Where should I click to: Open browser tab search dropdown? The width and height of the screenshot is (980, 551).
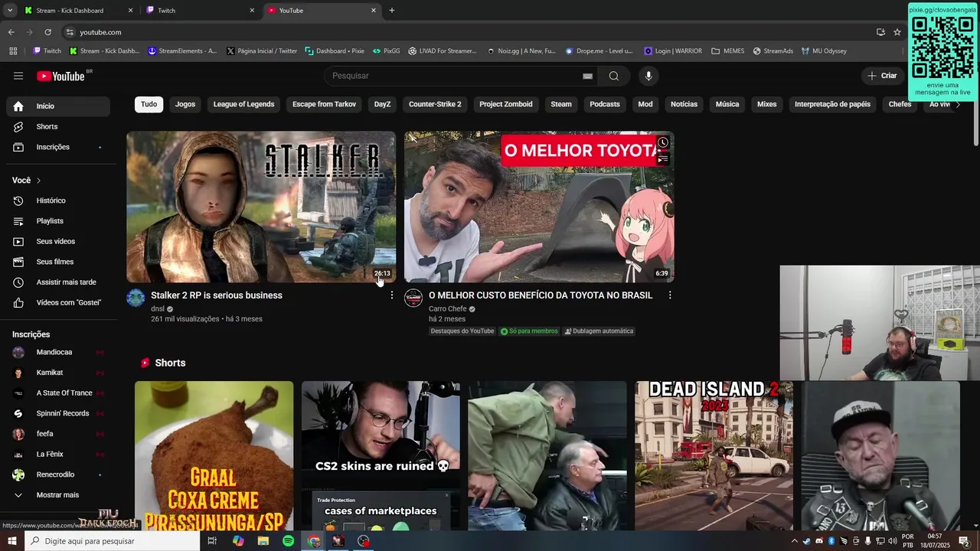click(10, 11)
